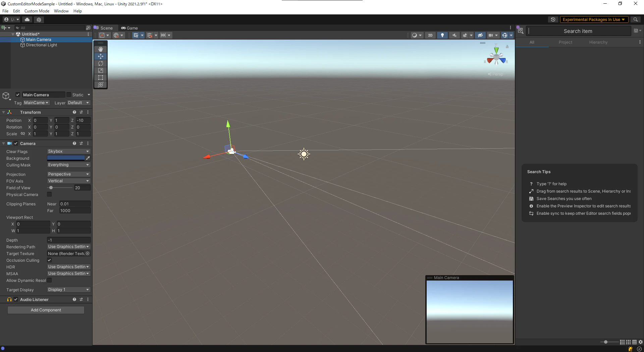Open cloud services icon in top toolbar
The image size is (644, 352).
[x=27, y=19]
